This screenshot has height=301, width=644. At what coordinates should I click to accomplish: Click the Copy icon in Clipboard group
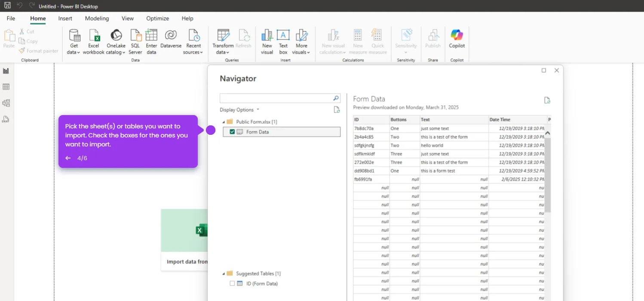coord(22,41)
